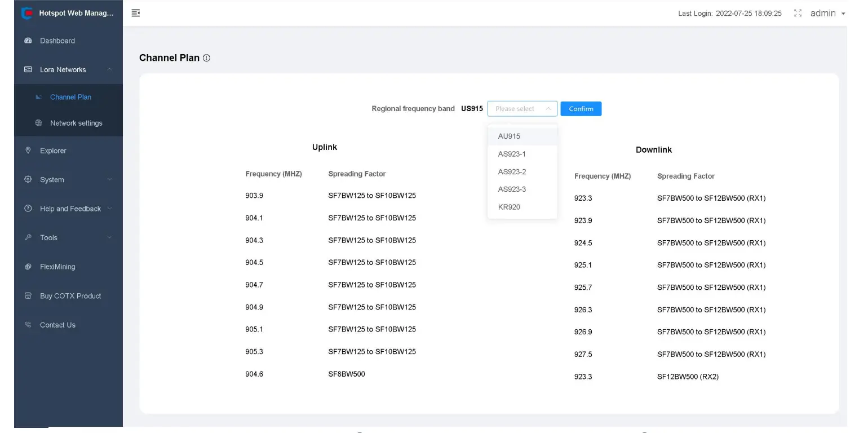Expand the System menu

point(52,179)
